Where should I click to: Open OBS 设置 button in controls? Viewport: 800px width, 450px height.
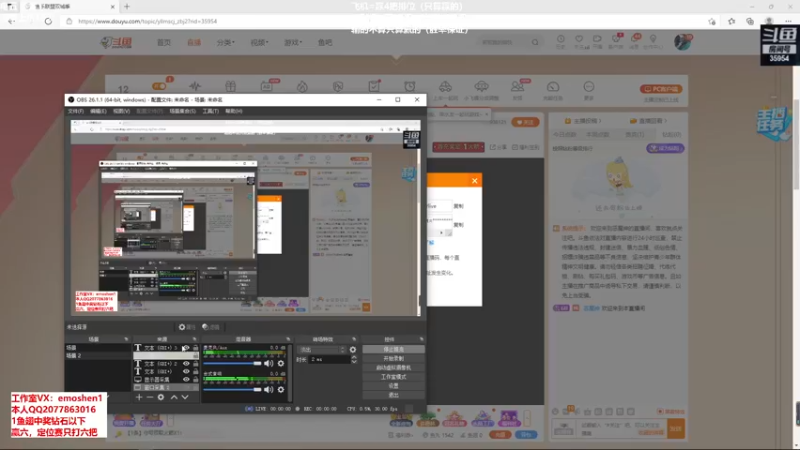pyautogui.click(x=393, y=386)
